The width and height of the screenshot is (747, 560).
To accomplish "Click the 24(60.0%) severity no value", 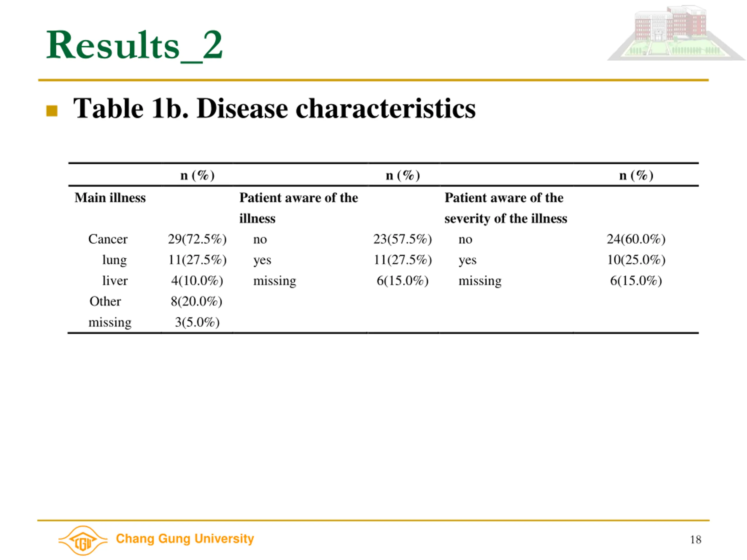I will pos(636,239).
